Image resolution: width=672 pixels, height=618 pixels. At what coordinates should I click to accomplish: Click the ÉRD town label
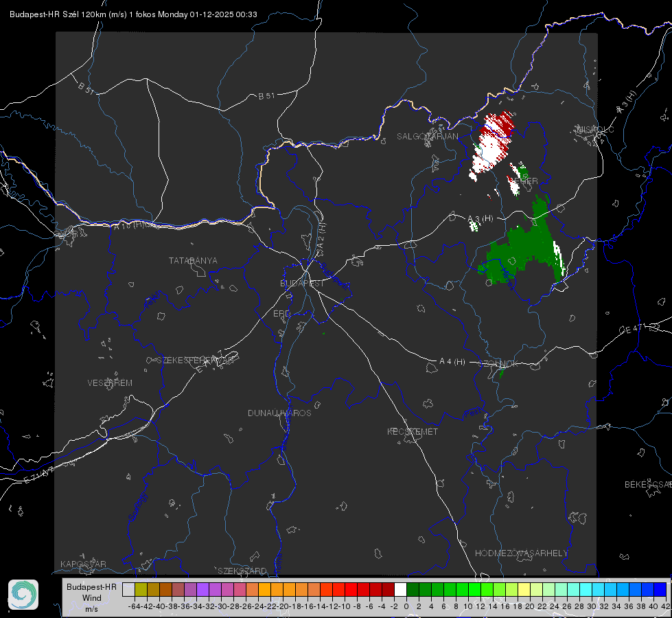[x=281, y=314]
